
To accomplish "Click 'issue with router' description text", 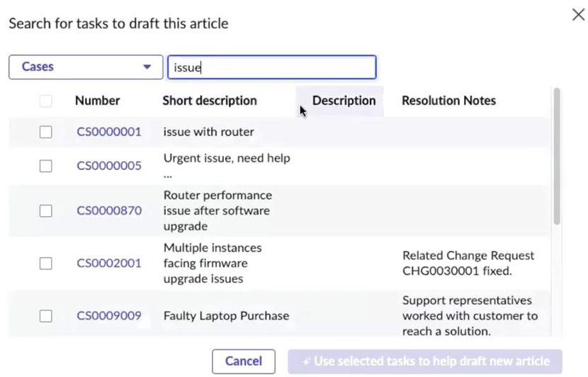I will coord(208,132).
